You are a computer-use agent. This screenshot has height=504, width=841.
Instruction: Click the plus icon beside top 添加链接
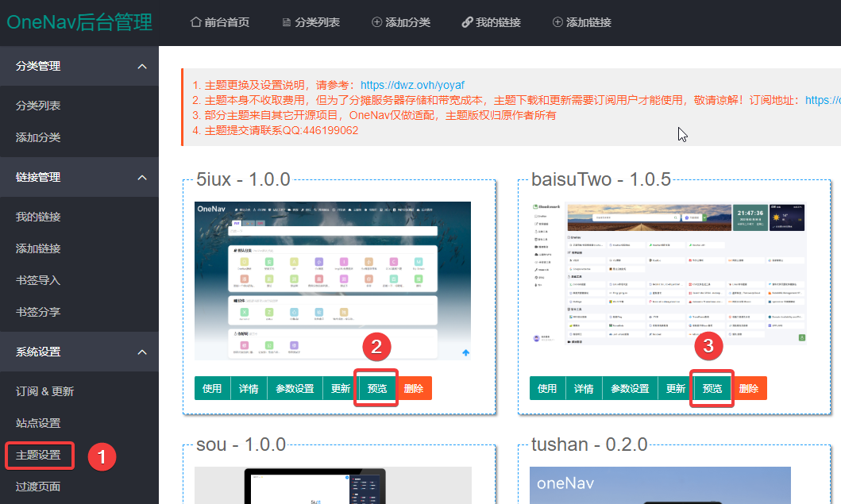[557, 22]
